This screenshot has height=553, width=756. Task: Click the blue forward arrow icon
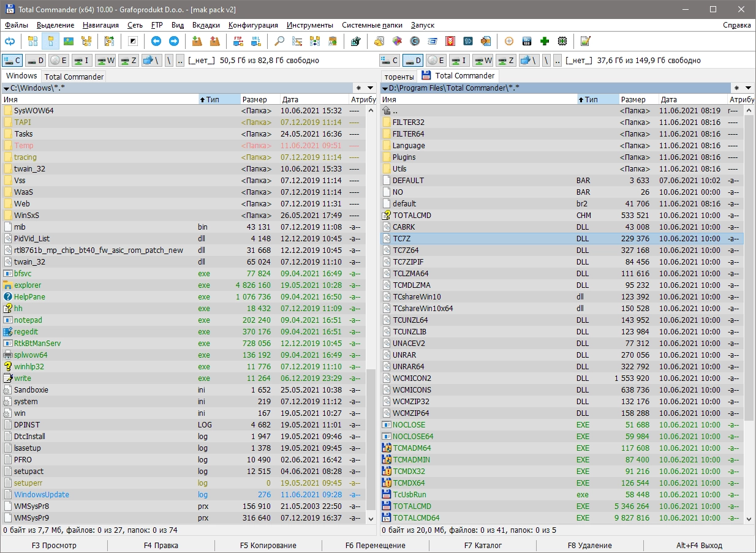click(174, 41)
